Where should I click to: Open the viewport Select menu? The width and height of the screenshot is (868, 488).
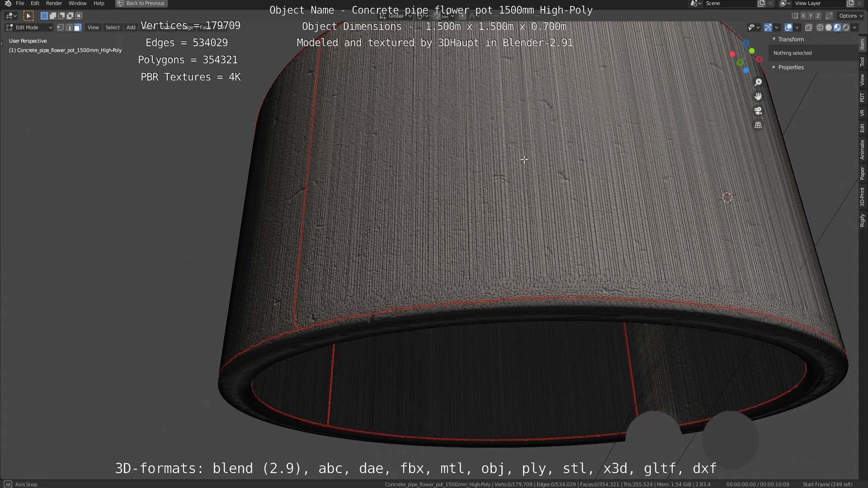[x=113, y=28]
